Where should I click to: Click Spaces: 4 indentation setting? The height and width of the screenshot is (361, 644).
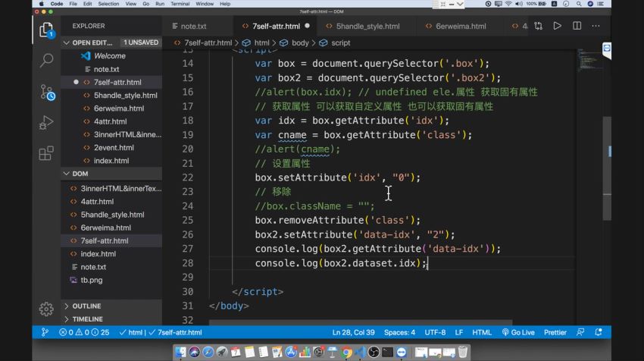(x=399, y=332)
